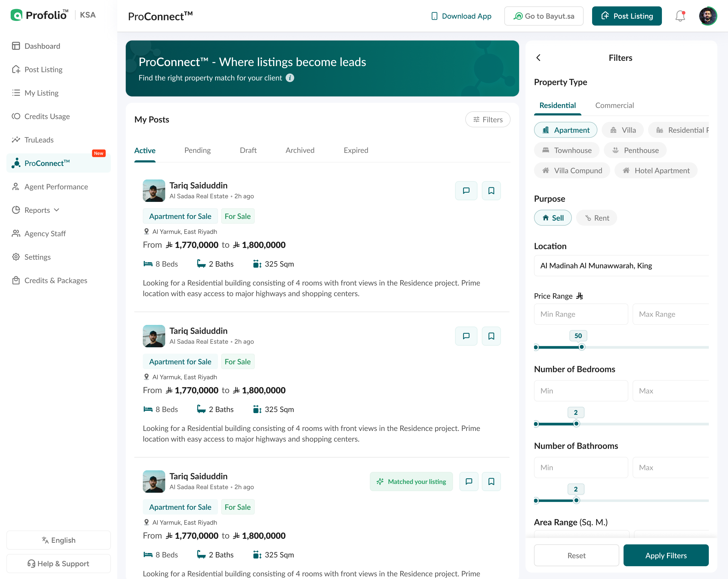The width and height of the screenshot is (728, 579).
Task: Switch to the Archived posts tab
Action: [x=300, y=150]
